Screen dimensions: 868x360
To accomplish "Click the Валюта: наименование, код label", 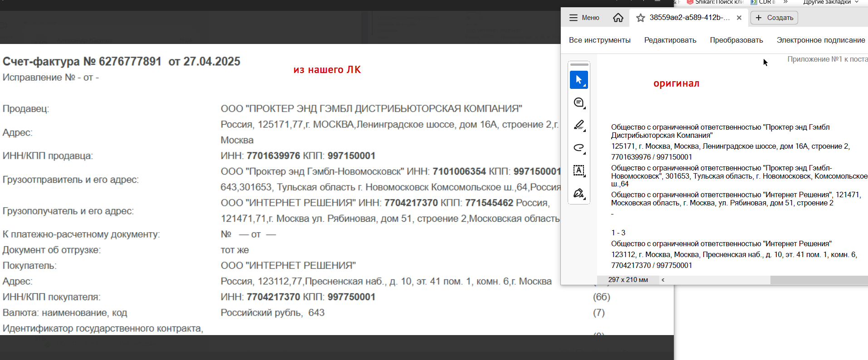I will 65,313.
